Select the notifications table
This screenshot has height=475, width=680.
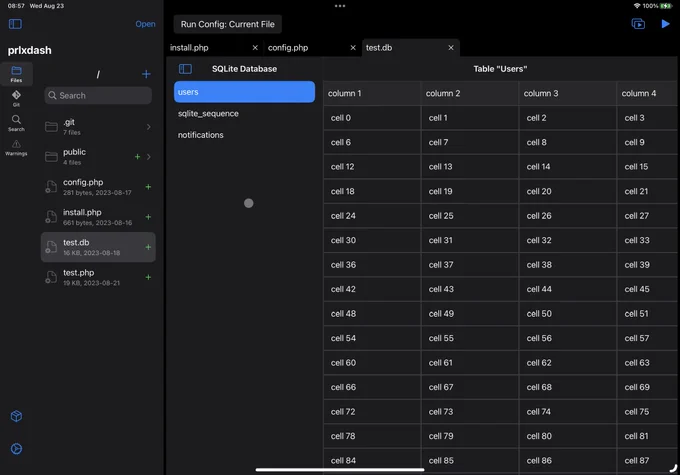[x=244, y=135]
